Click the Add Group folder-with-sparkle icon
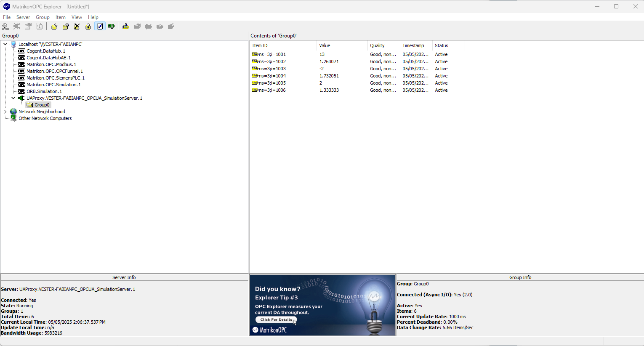 [x=54, y=26]
